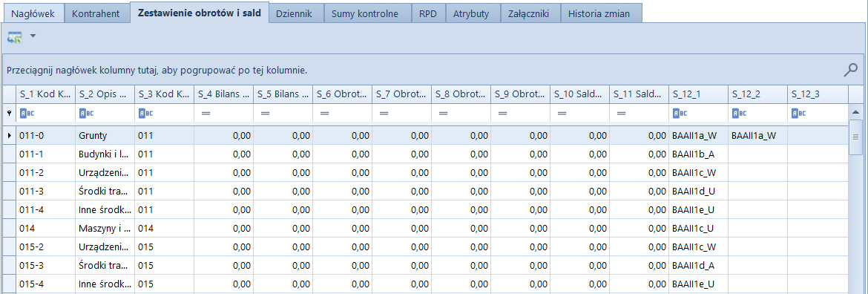Image resolution: width=868 pixels, height=294 pixels.
Task: Sort by S_2 Opis column header
Action: [105, 94]
